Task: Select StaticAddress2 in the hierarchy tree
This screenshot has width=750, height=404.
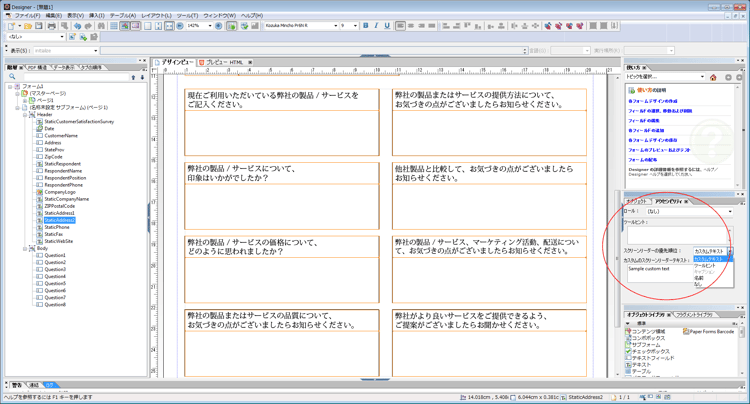Action: [59, 220]
